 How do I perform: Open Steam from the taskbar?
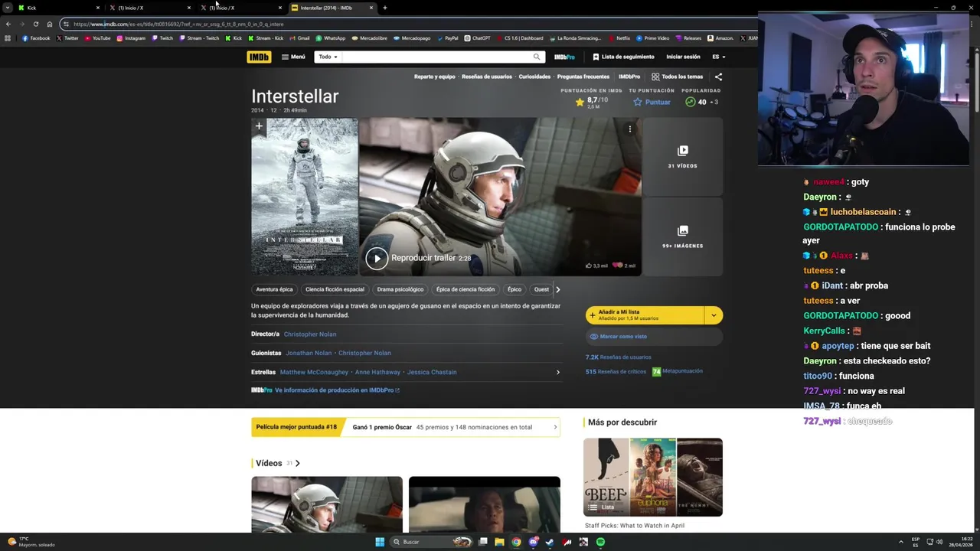pyautogui.click(x=550, y=542)
